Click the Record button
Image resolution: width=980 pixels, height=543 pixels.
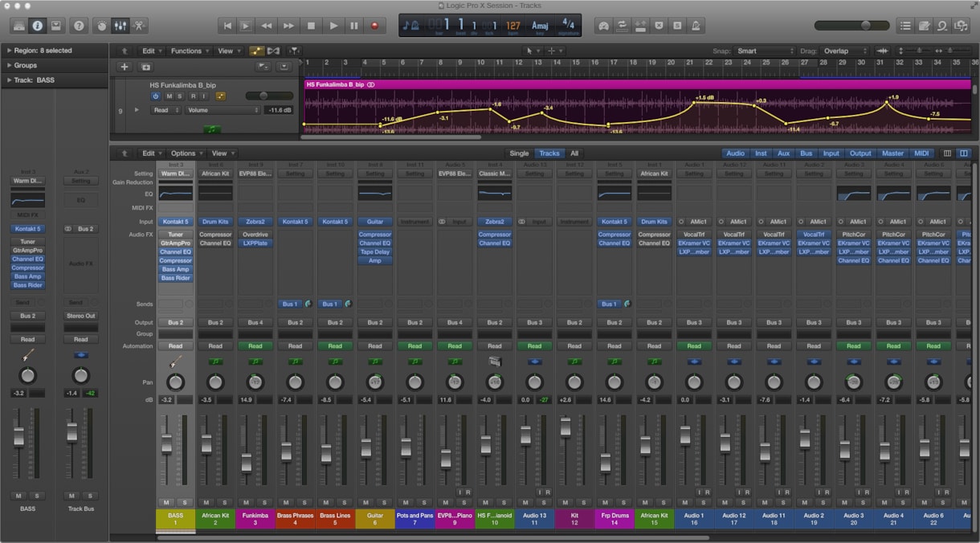click(374, 26)
